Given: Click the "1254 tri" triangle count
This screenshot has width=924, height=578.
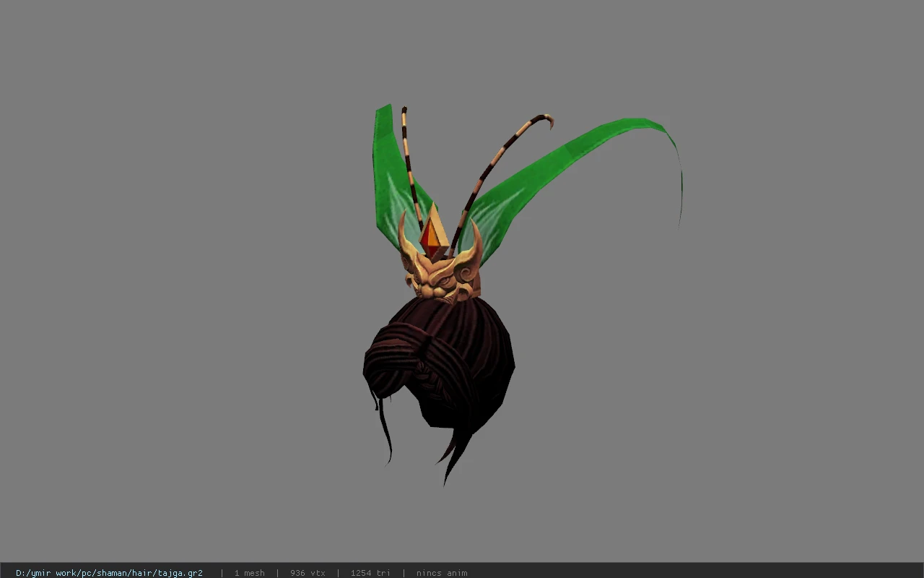Looking at the screenshot, I should click(x=370, y=573).
